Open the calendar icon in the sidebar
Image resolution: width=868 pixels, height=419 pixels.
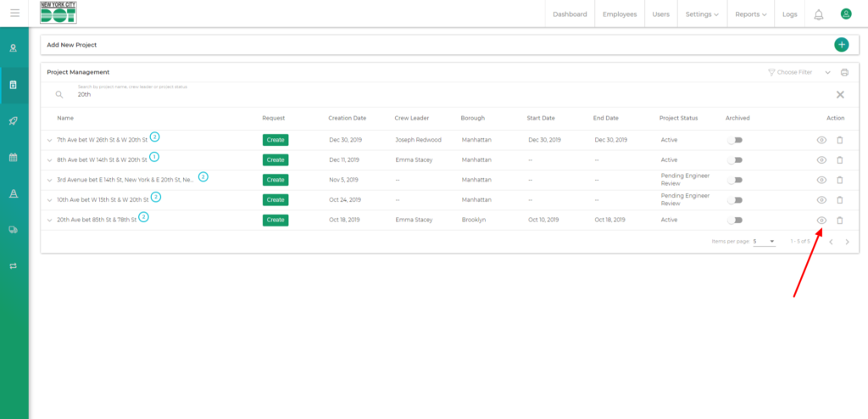pos(14,158)
